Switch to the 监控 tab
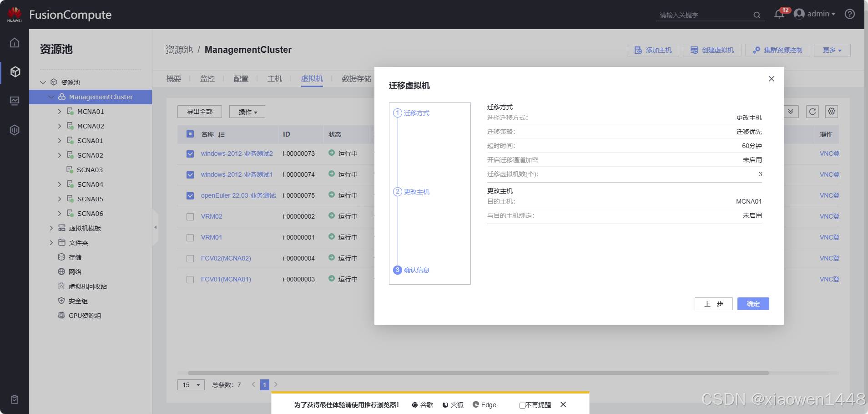Screen dimensions: 868x414 tap(207, 79)
